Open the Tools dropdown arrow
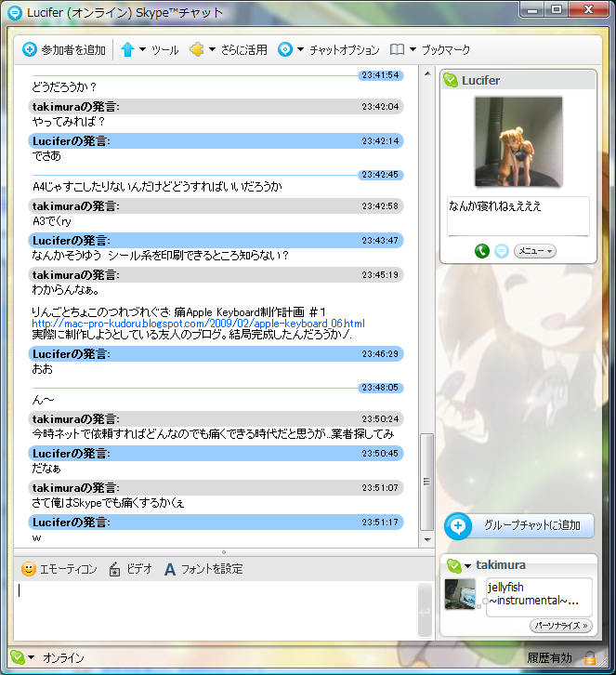Screen dimensions: 616x675 click(x=142, y=49)
